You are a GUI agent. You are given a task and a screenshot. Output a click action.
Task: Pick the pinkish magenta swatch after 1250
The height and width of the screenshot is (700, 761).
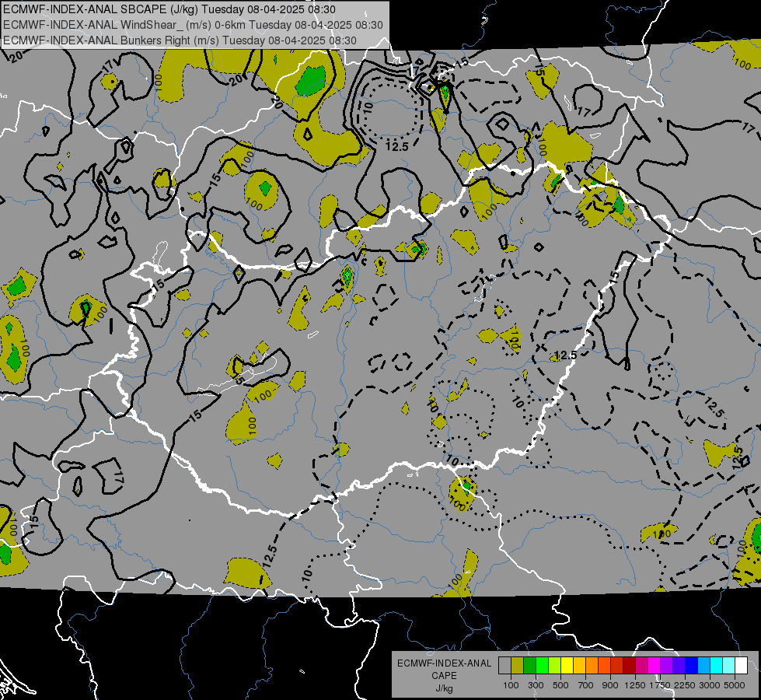642,665
